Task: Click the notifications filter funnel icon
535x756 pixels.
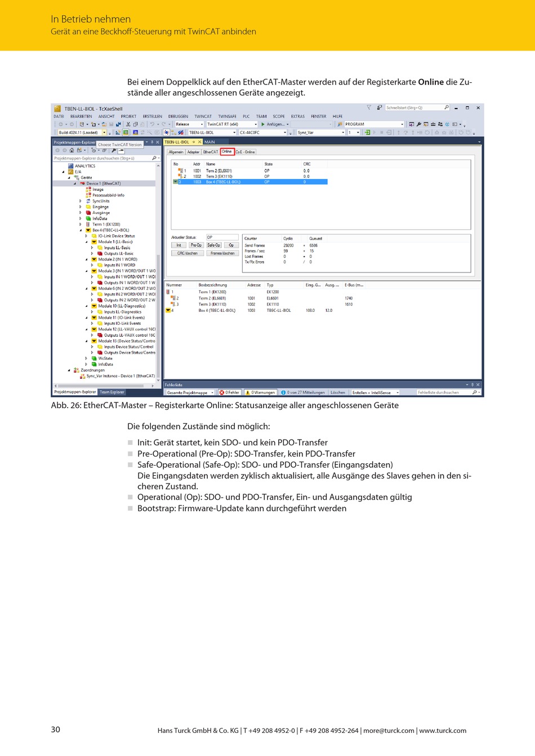Action: point(369,108)
